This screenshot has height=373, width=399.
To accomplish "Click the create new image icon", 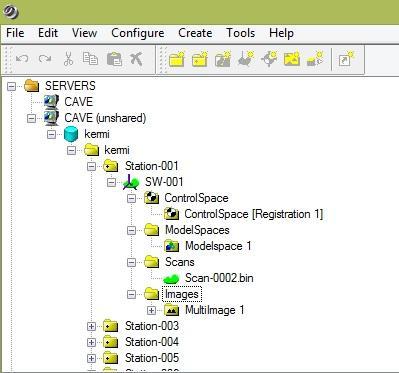I will click(292, 59).
